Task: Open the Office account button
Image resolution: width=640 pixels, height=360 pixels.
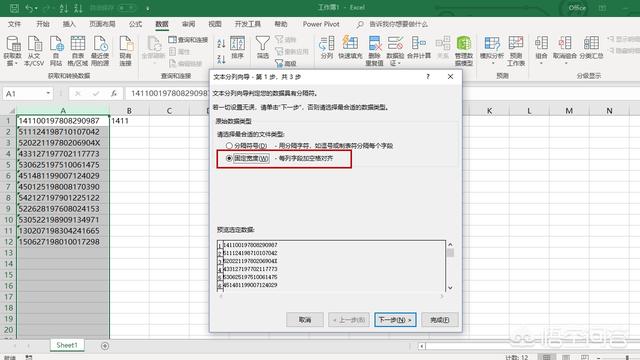Action: (577, 8)
